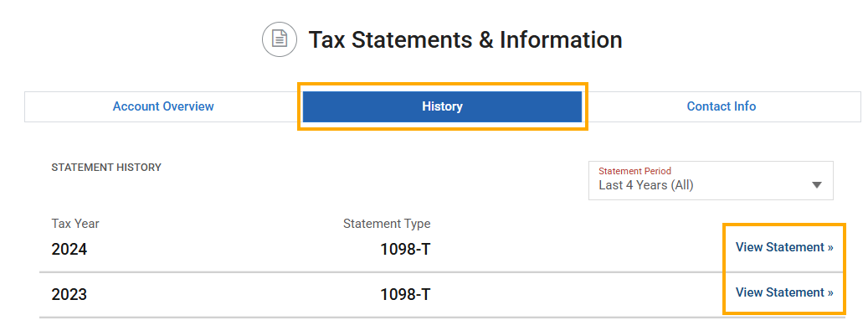Click the Statement Type column header
This screenshot has height=336, width=868.
(x=387, y=224)
